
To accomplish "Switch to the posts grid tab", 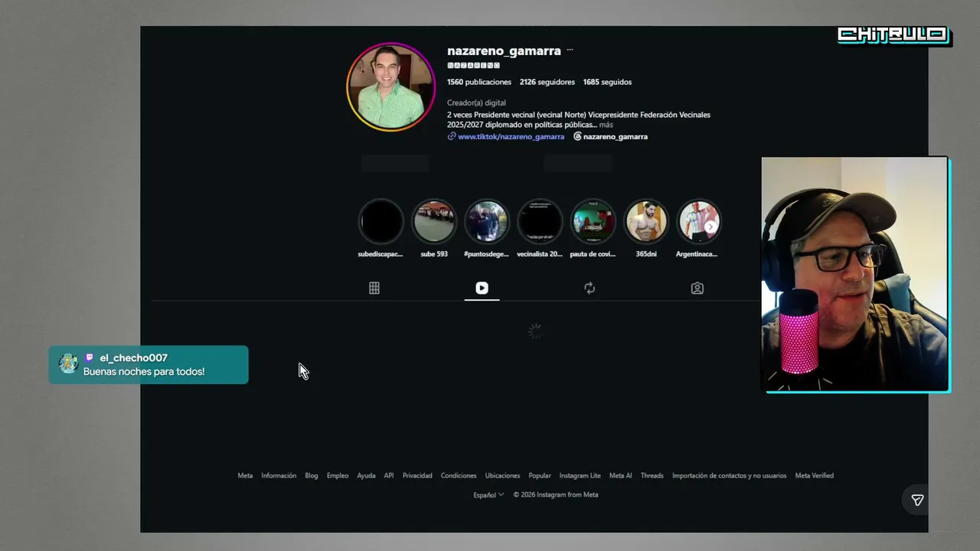I will (374, 288).
